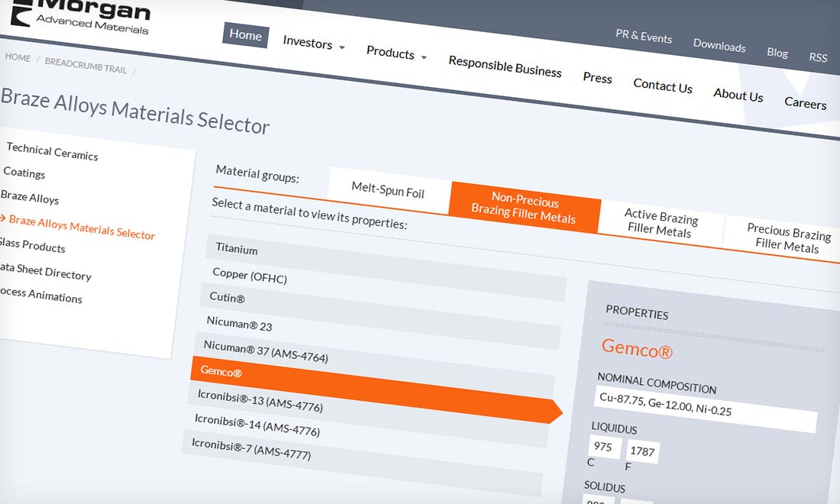
Task: Open Technical Ceramics in sidebar
Action: point(52,151)
